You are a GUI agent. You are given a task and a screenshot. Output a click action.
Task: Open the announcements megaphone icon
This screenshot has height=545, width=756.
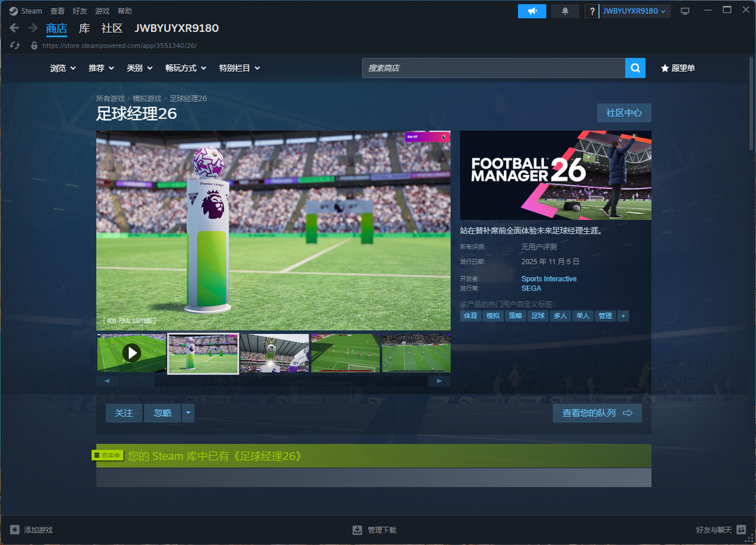coord(532,11)
